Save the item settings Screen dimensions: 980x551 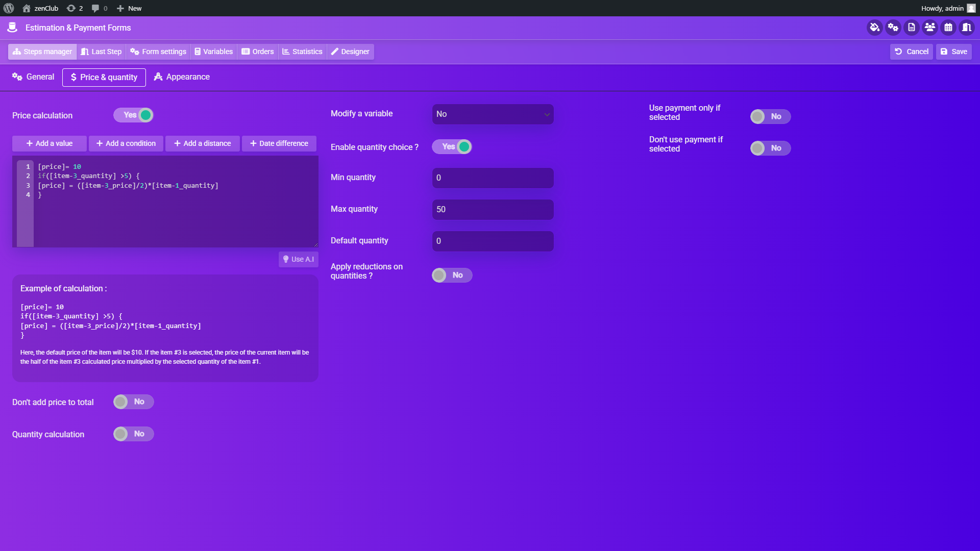(x=954, y=52)
